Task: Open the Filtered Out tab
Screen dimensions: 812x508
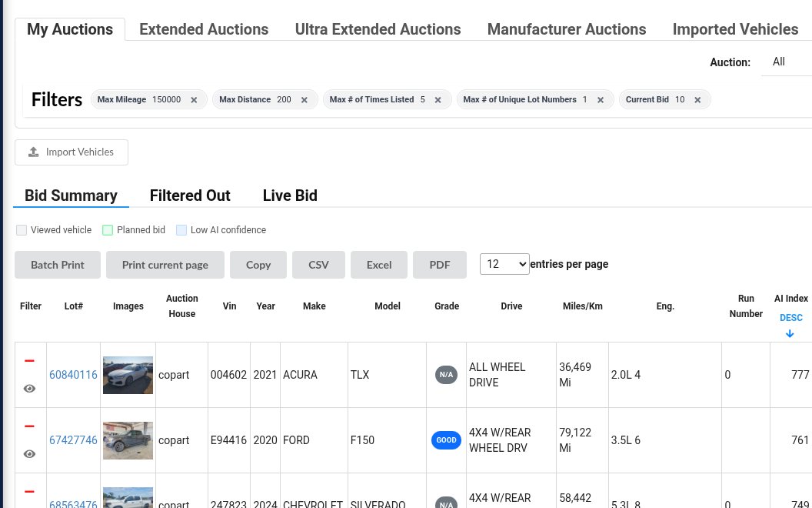Action: [x=190, y=196]
